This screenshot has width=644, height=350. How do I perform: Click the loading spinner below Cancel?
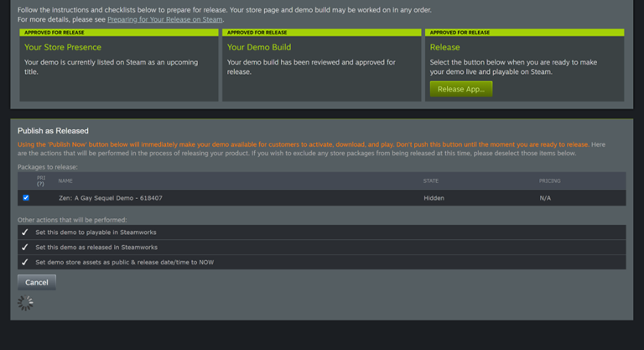pos(26,303)
